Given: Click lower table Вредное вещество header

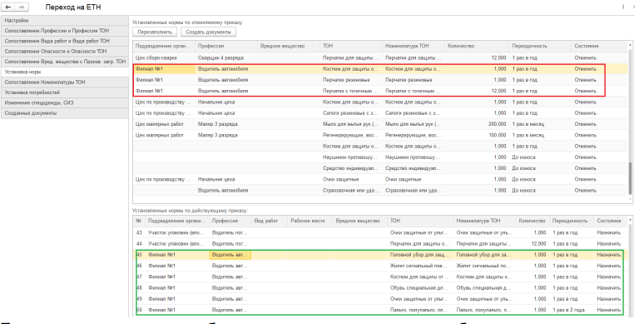Looking at the screenshot, I should [x=360, y=221].
